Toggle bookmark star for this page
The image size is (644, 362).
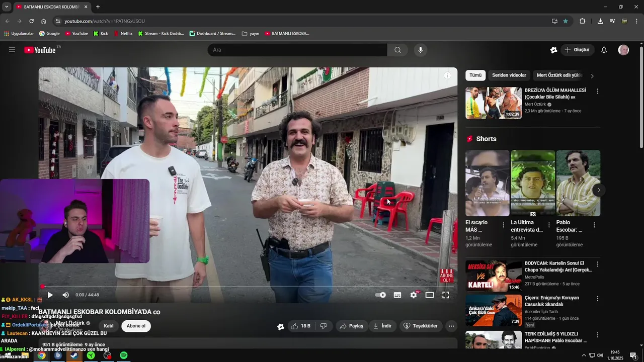pyautogui.click(x=566, y=21)
